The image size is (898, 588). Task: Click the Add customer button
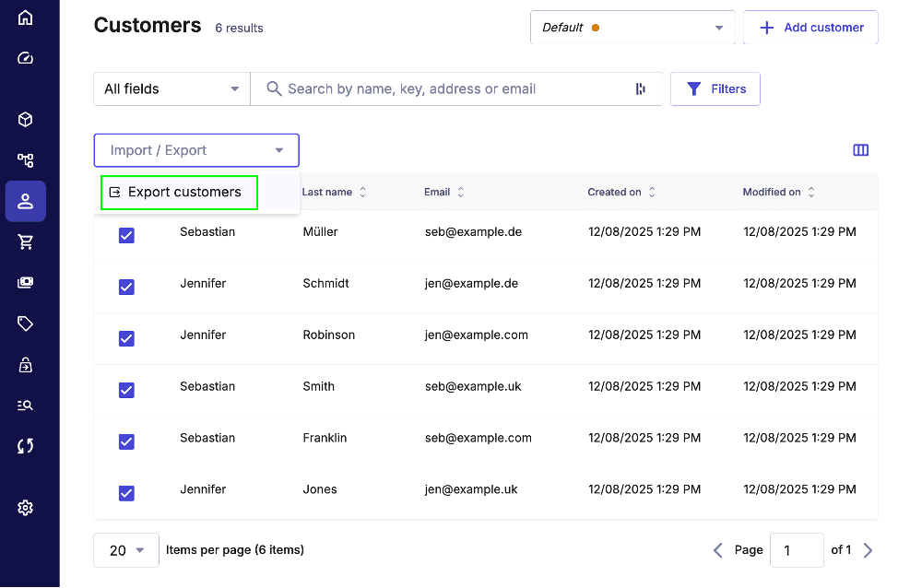(x=810, y=28)
